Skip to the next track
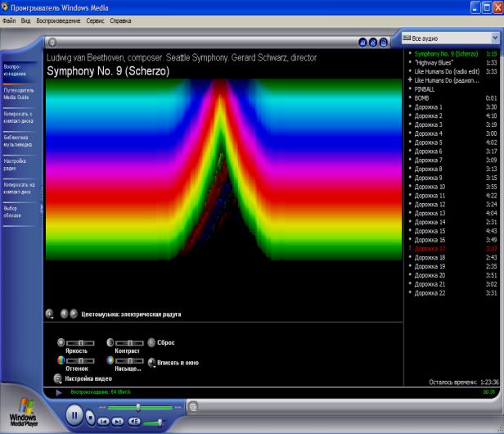 click(x=117, y=421)
